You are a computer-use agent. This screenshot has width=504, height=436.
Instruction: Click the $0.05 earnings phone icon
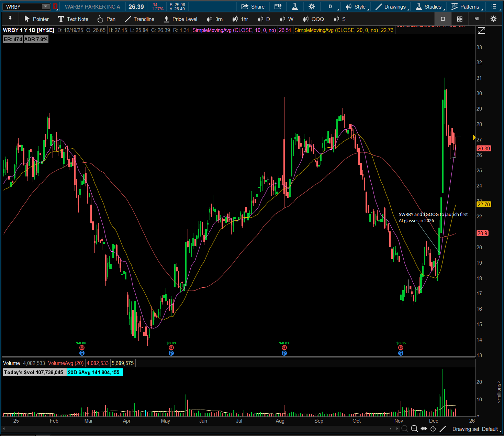pos(401,348)
